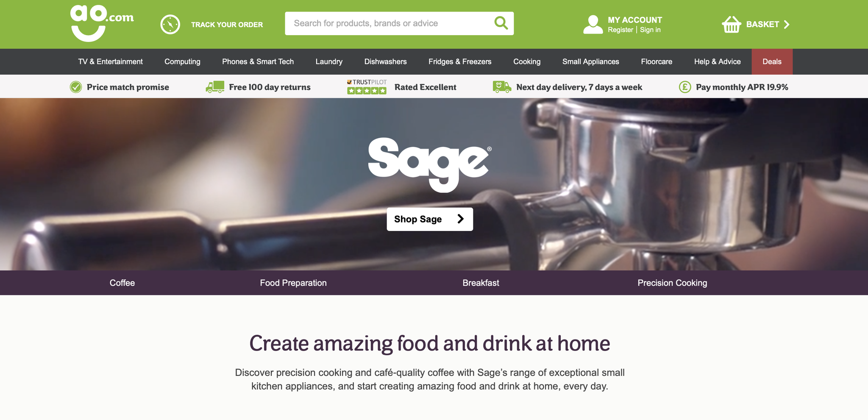Open the shopping basket icon
Screen dimensions: 868x420
pyautogui.click(x=732, y=25)
